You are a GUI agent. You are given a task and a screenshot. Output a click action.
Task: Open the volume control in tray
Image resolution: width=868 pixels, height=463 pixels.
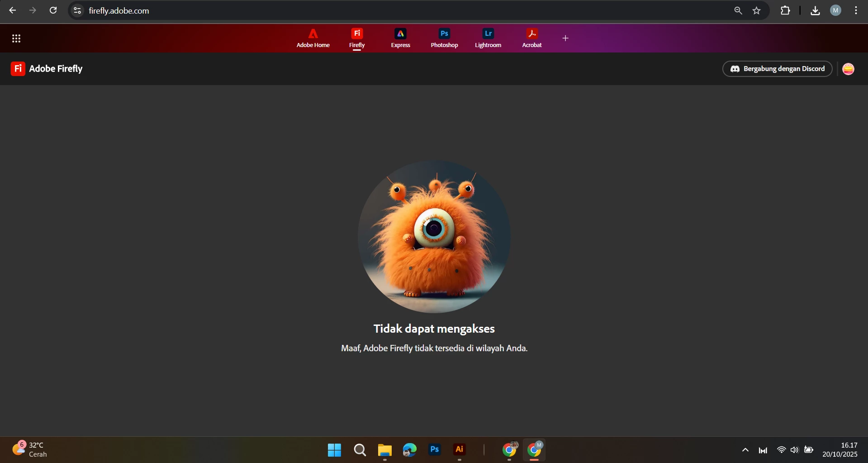pyautogui.click(x=795, y=450)
